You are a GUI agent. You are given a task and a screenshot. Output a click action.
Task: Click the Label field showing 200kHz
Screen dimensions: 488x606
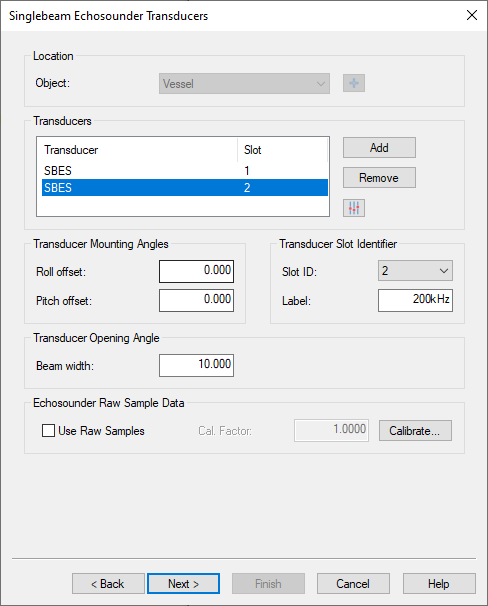click(x=415, y=300)
